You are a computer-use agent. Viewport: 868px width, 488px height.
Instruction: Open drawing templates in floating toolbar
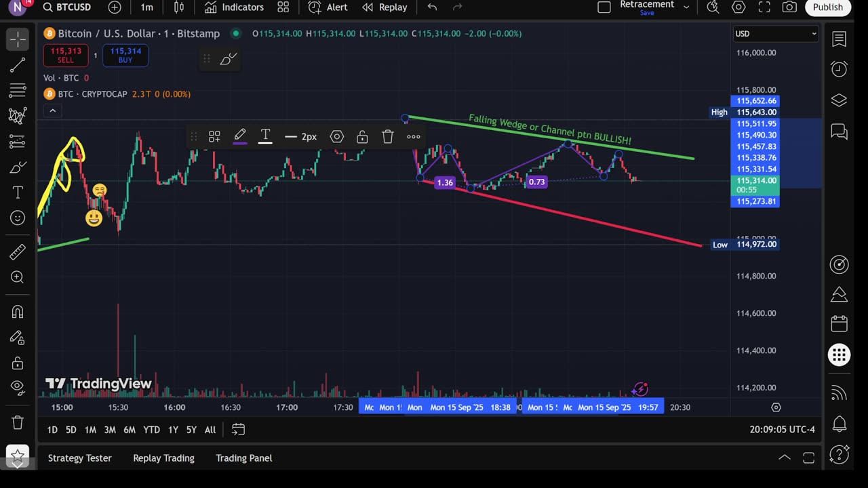coord(214,137)
